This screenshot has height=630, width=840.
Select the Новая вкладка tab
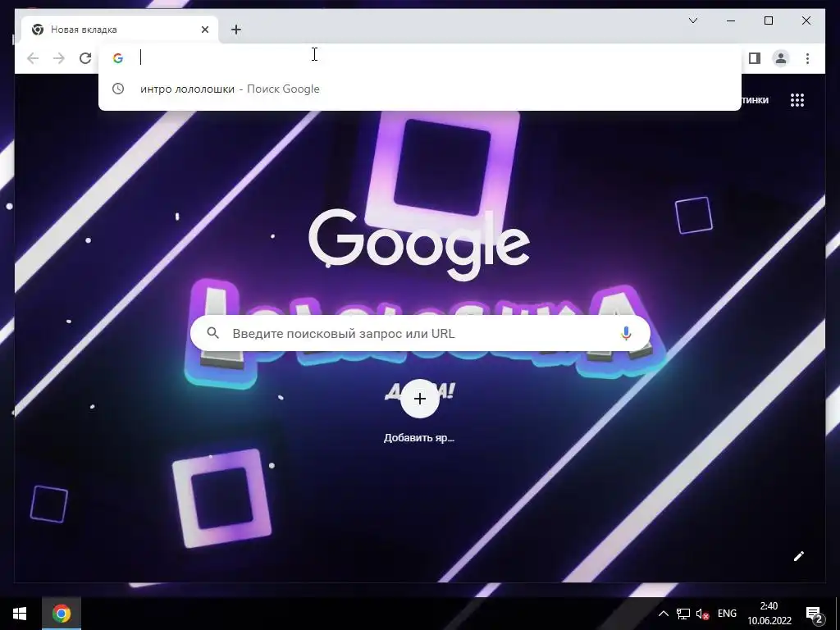[x=120, y=30]
